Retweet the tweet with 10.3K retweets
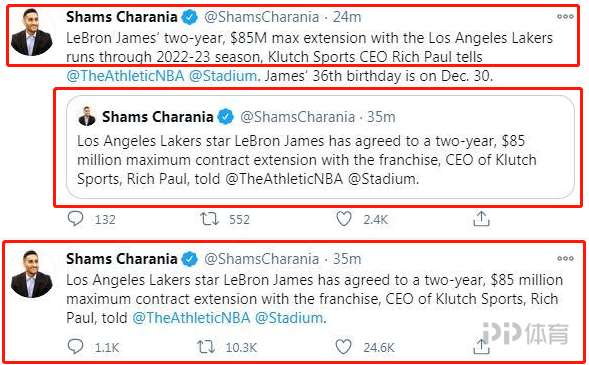This screenshot has width=589, height=365. point(206,347)
